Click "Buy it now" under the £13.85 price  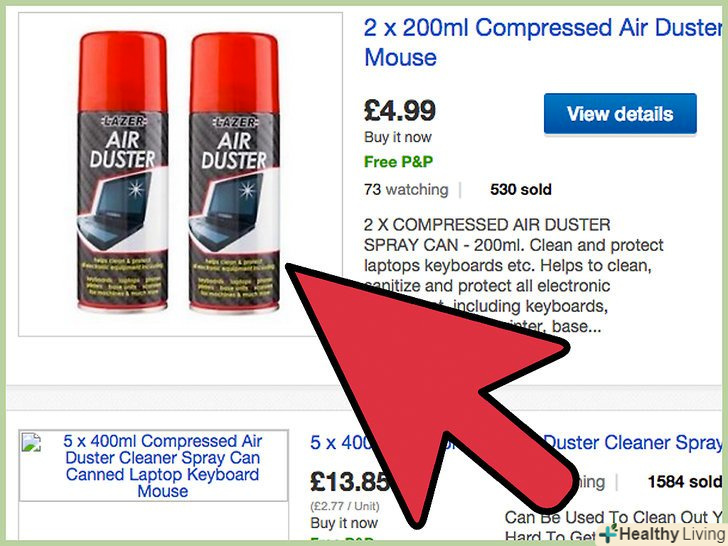(x=343, y=523)
